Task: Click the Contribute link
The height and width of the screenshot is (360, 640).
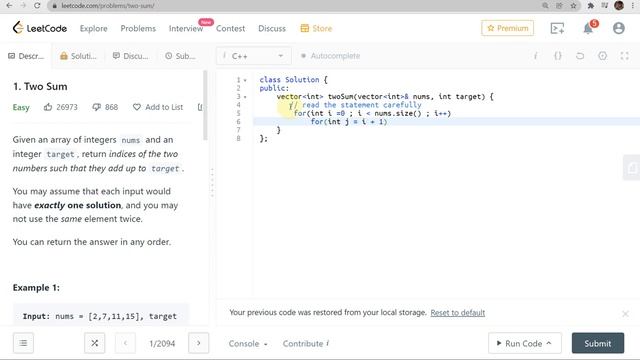Action: pyautogui.click(x=306, y=344)
